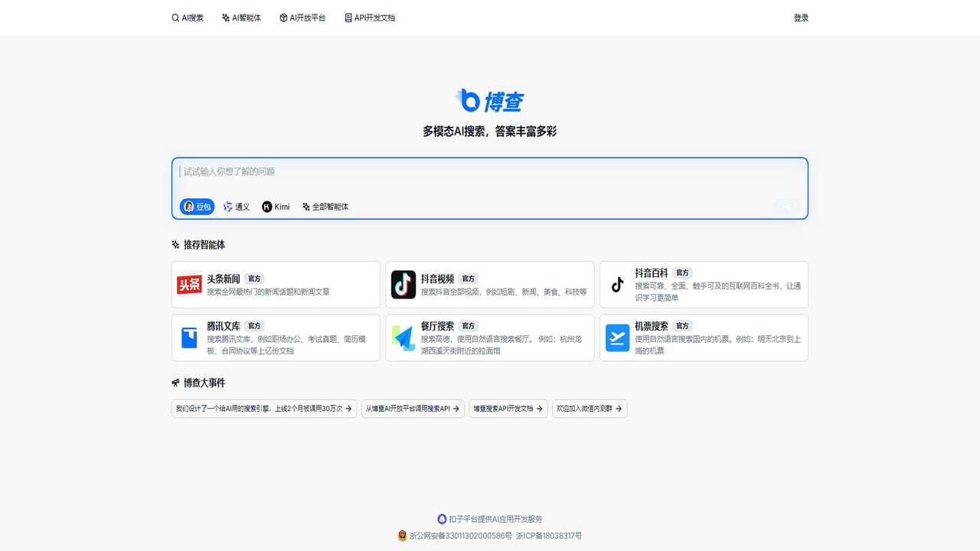Click the 博查 logo
The image size is (980, 551).
tap(489, 101)
